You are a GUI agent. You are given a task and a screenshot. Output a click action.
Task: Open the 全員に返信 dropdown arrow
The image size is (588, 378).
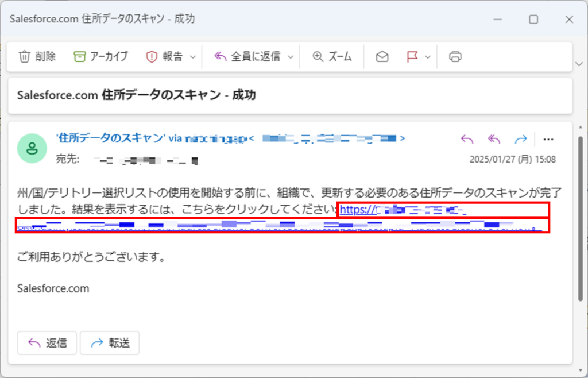pyautogui.click(x=291, y=57)
